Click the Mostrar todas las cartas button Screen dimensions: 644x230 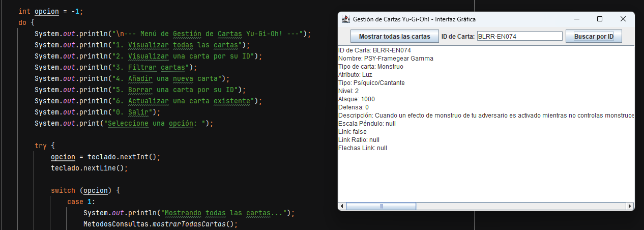pos(394,36)
